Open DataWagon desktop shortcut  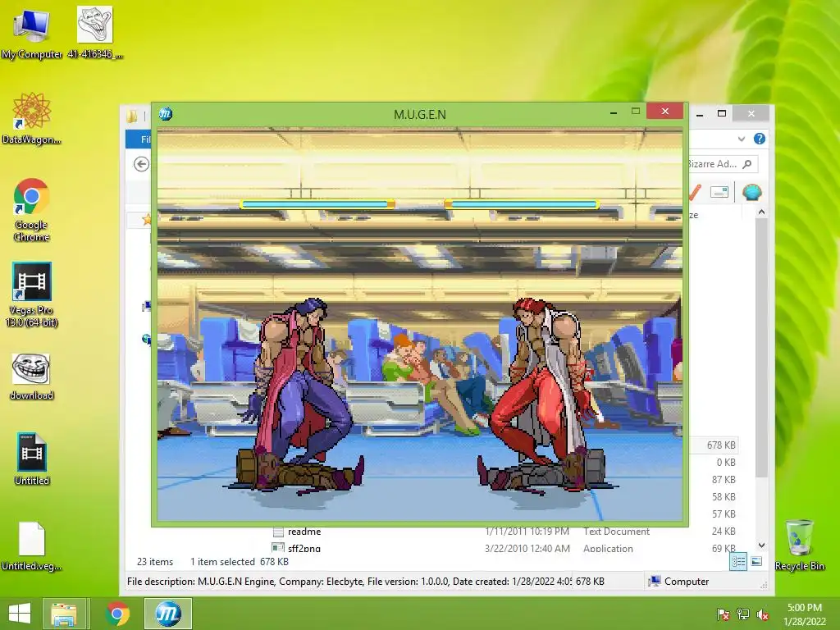(31, 118)
